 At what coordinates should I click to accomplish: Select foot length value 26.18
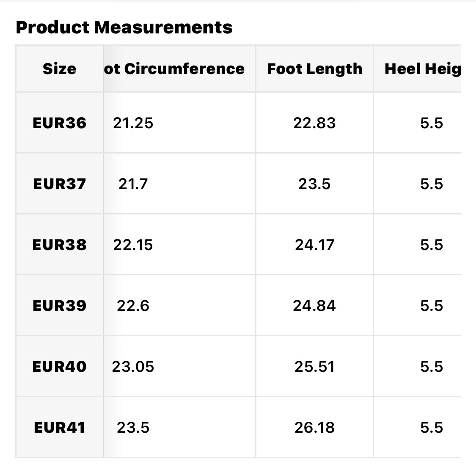(314, 428)
